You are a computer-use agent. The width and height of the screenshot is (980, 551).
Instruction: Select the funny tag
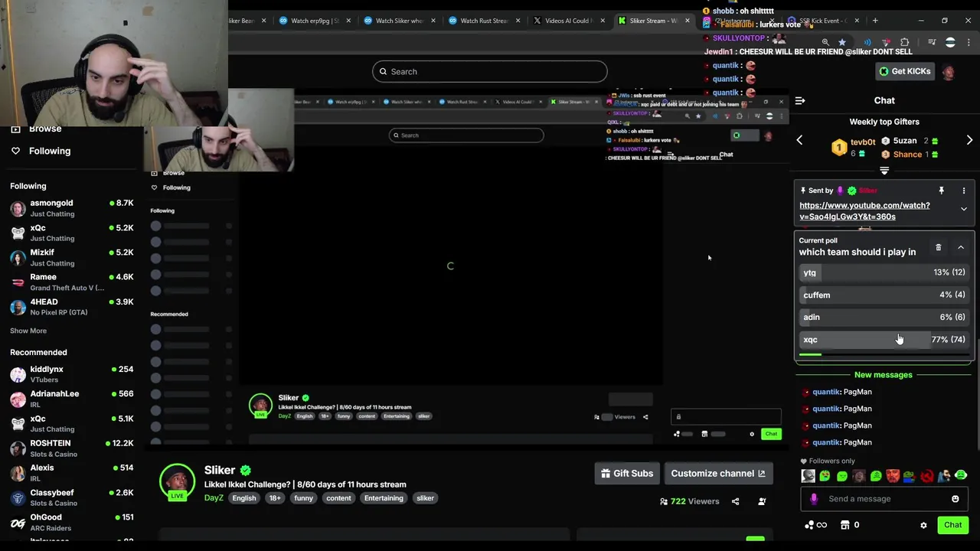click(x=303, y=498)
